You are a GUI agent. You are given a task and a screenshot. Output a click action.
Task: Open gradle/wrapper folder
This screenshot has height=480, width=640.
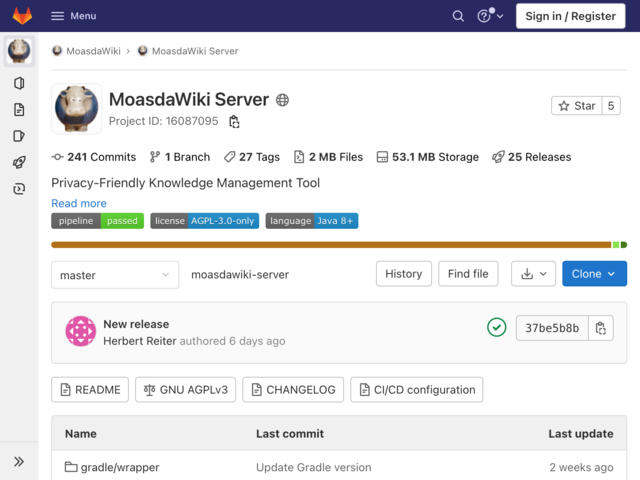click(x=112, y=467)
